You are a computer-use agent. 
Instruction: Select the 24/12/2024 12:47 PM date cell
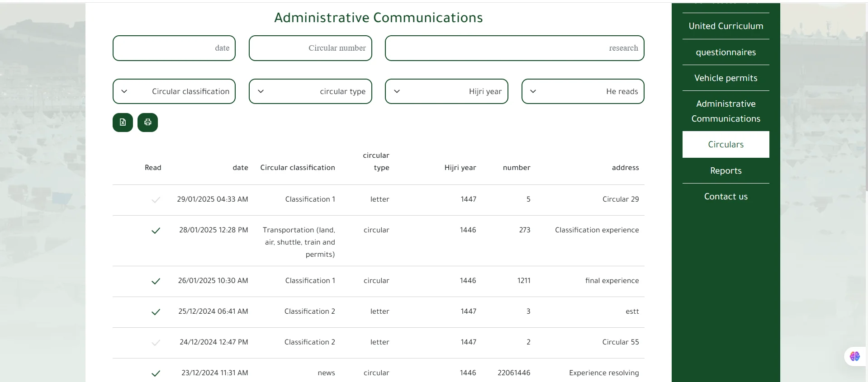pos(214,342)
